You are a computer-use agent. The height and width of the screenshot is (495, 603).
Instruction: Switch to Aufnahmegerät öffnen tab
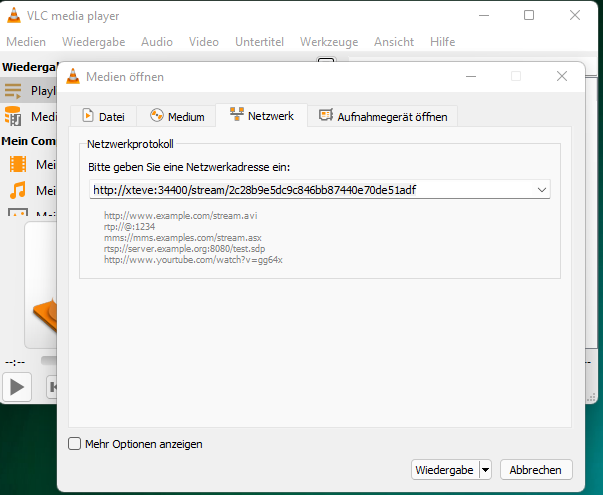click(x=383, y=116)
